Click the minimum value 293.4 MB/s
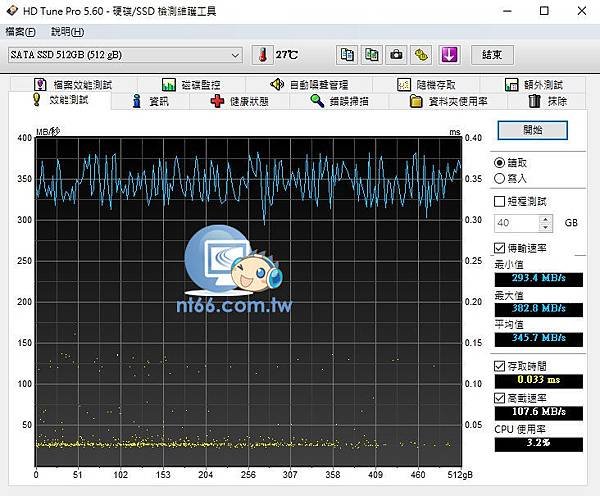Image resolution: width=600 pixels, height=496 pixels. tap(539, 278)
